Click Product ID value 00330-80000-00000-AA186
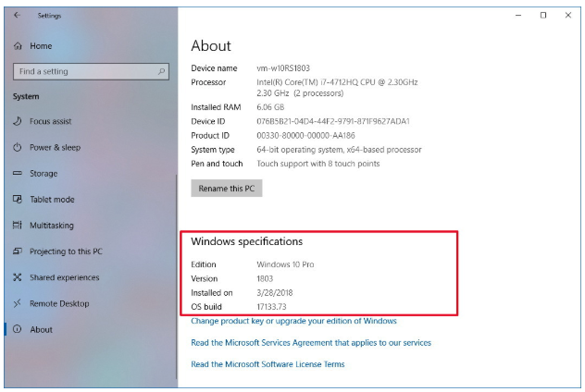The width and height of the screenshot is (585, 392). pos(306,136)
